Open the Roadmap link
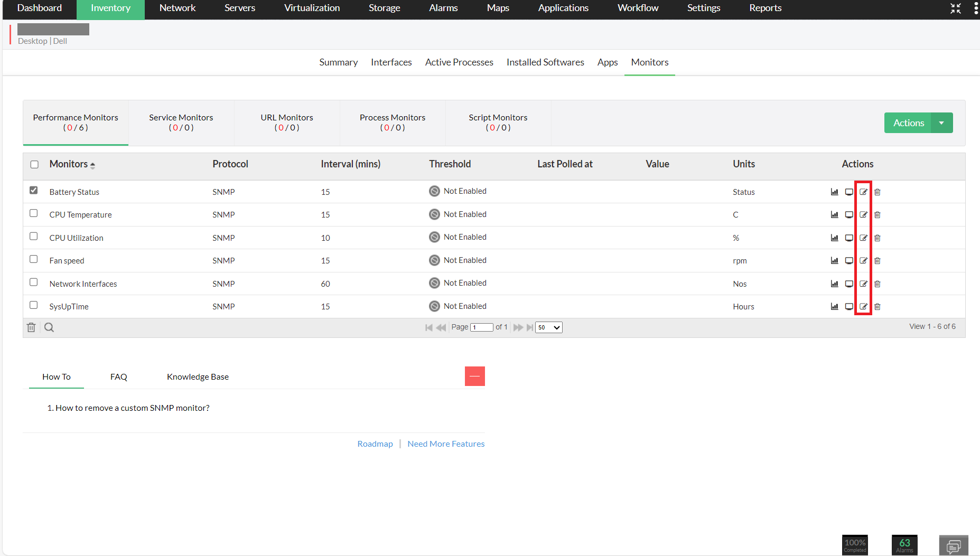 (x=375, y=444)
